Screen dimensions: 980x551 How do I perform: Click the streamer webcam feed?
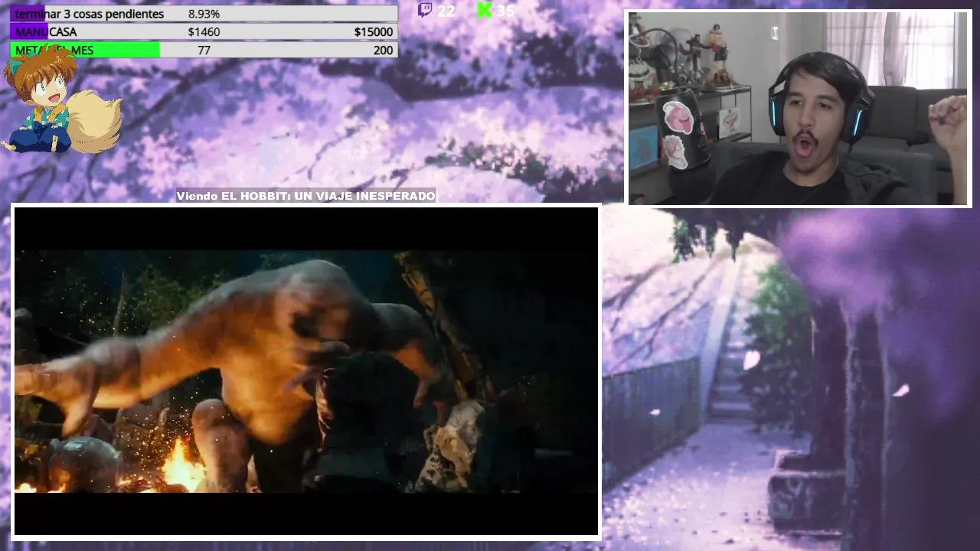coord(799,109)
